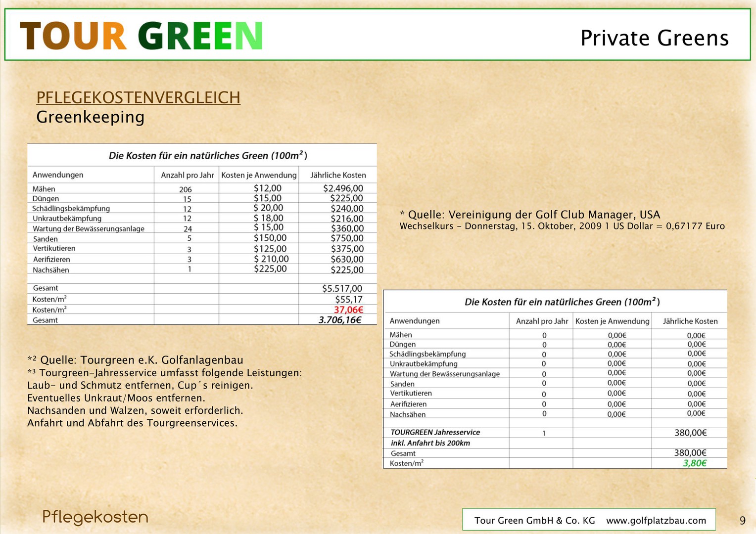The width and height of the screenshot is (756, 534).
Task: Click 'inkl. Anfahrt bis 200km' label
Action: 430,443
